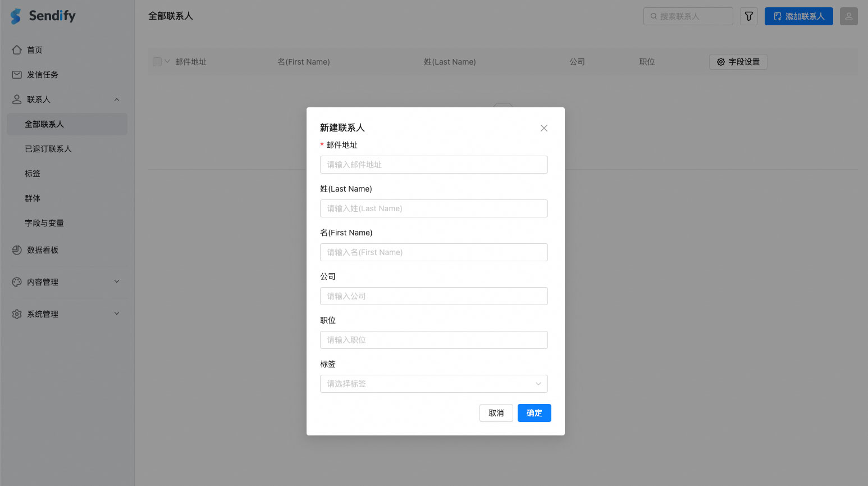
Task: Open the 请选择标签 dropdown
Action: pyautogui.click(x=433, y=384)
